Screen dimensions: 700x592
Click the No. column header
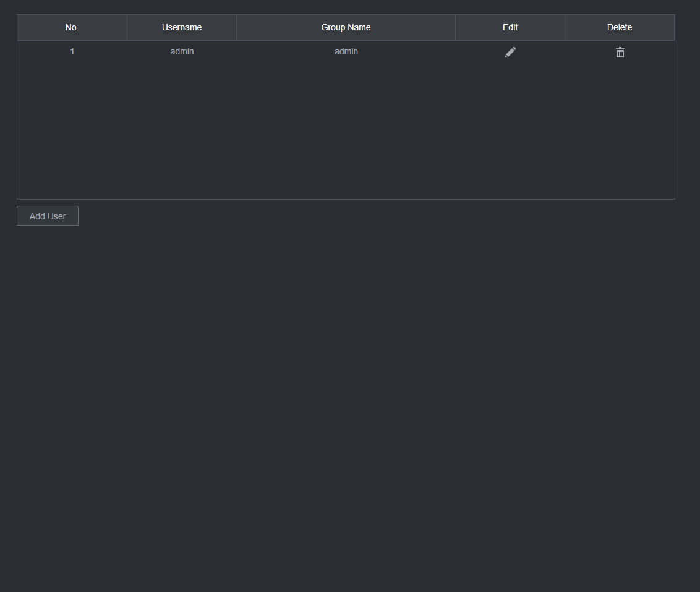click(x=72, y=27)
